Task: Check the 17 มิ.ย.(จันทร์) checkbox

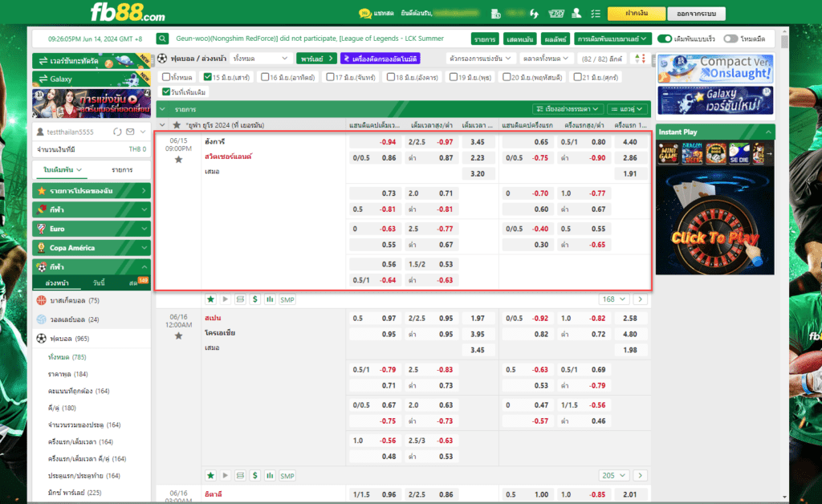Action: coord(330,77)
